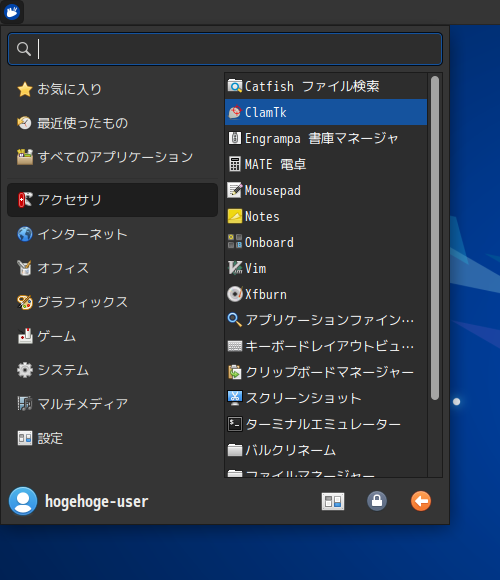This screenshot has height=580, width=500.
Task: Select the アクセサリ category
Action: pos(112,200)
